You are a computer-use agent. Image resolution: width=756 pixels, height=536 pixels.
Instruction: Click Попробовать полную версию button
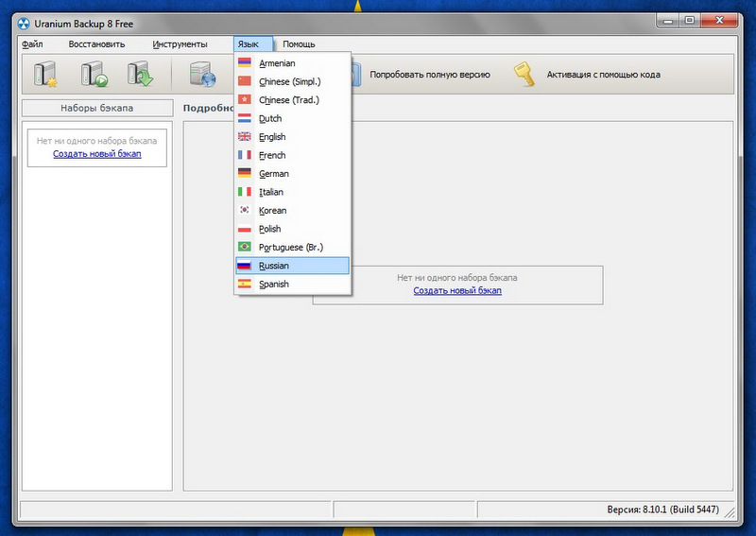(429, 75)
